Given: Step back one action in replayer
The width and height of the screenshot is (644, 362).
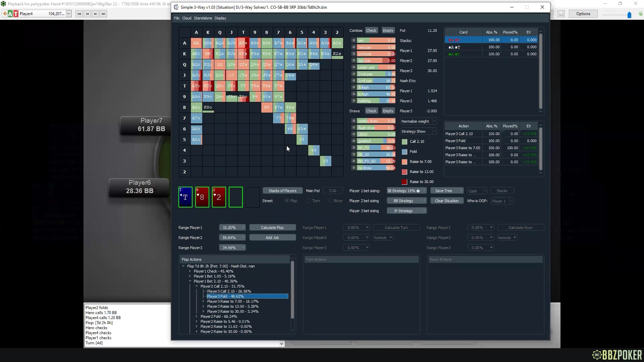Looking at the screenshot, I should 87,14.
